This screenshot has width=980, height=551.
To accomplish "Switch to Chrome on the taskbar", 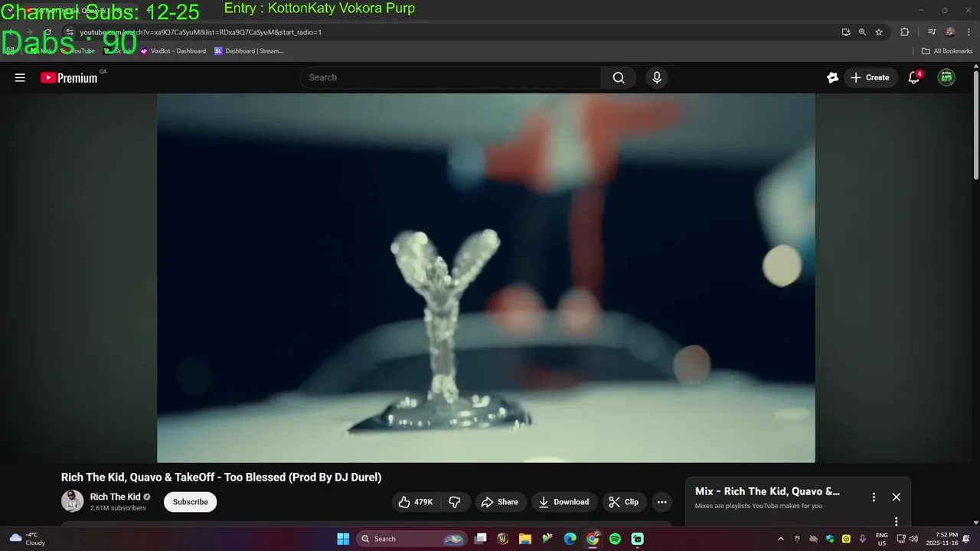I will pyautogui.click(x=593, y=539).
